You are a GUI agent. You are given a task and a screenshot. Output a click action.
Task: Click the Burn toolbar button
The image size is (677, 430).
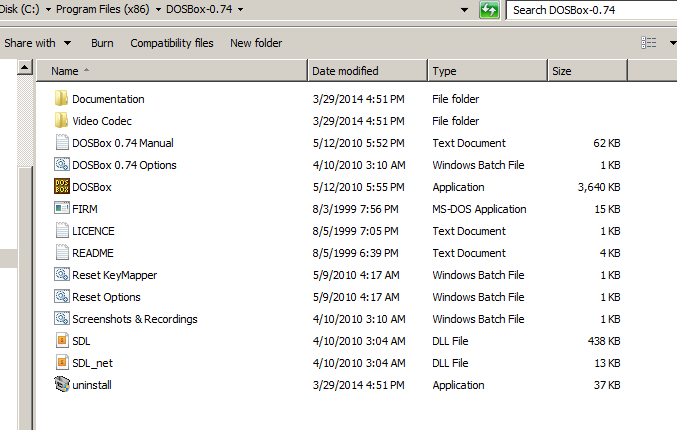102,43
